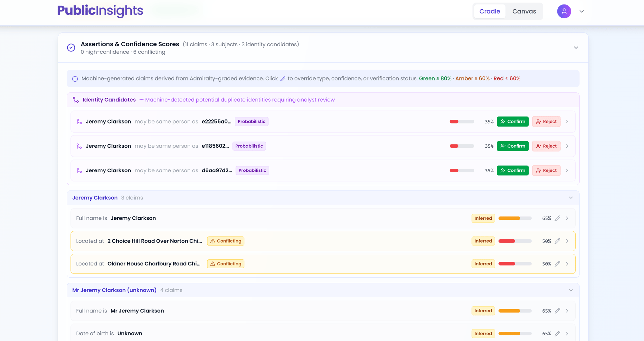Click the info icon in the machine-generated claims banner
The image size is (644, 341).
pyautogui.click(x=75, y=79)
